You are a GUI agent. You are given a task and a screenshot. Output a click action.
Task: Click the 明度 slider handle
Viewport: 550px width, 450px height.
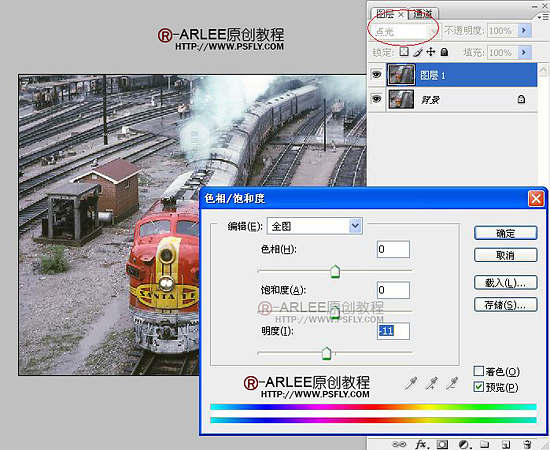327,353
